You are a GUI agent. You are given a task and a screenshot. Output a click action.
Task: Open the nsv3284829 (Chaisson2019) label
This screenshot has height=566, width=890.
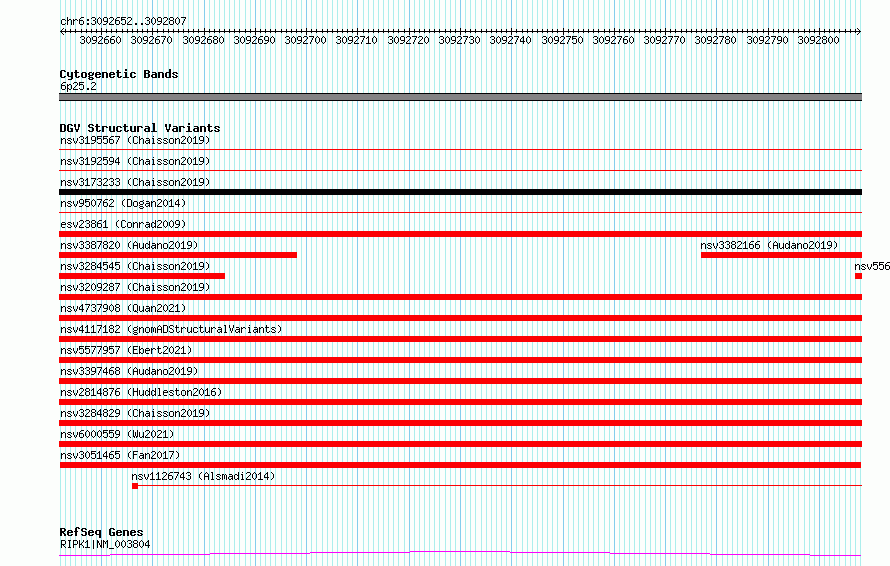tap(135, 413)
